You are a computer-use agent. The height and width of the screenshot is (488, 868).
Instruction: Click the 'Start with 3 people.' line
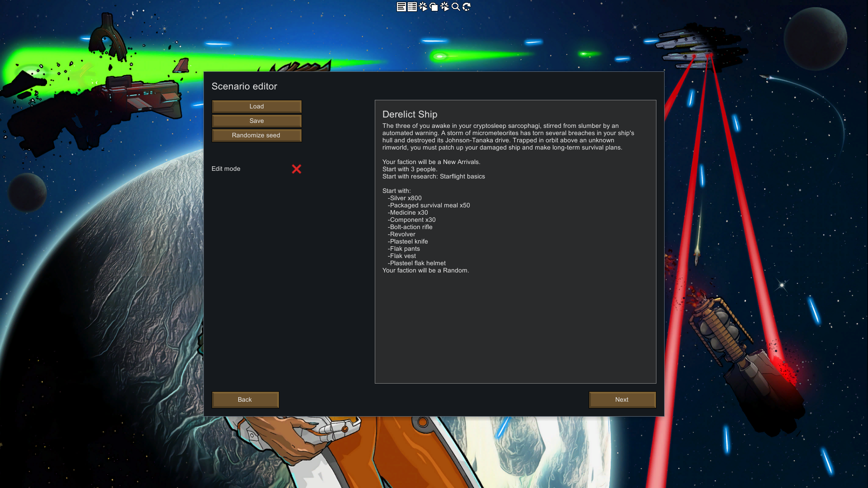coord(410,169)
